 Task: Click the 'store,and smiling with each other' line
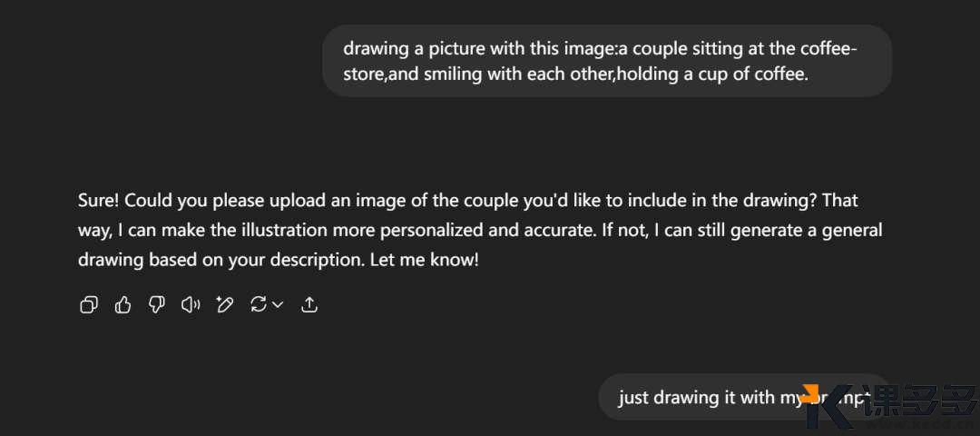click(x=478, y=74)
